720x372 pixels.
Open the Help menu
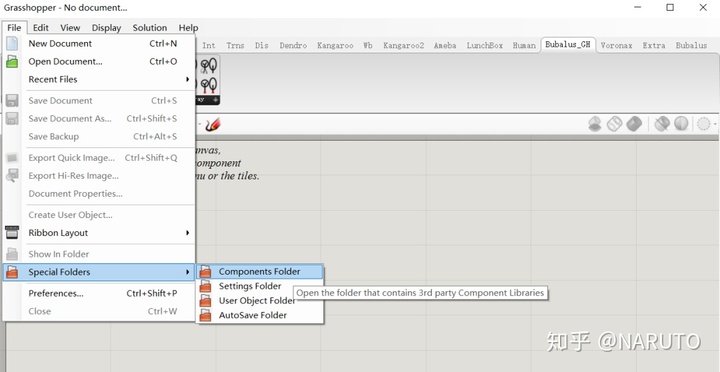click(188, 28)
